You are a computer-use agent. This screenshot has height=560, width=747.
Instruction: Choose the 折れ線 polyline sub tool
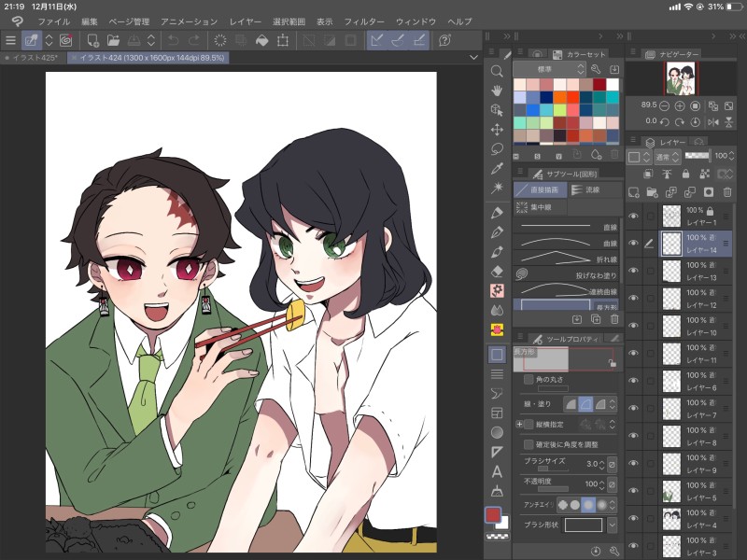pyautogui.click(x=567, y=259)
